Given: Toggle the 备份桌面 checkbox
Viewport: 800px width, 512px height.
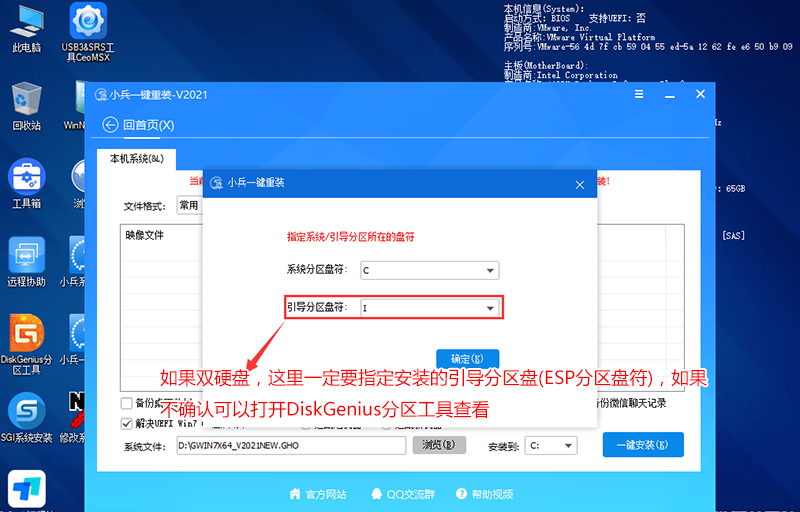Looking at the screenshot, I should point(127,403).
